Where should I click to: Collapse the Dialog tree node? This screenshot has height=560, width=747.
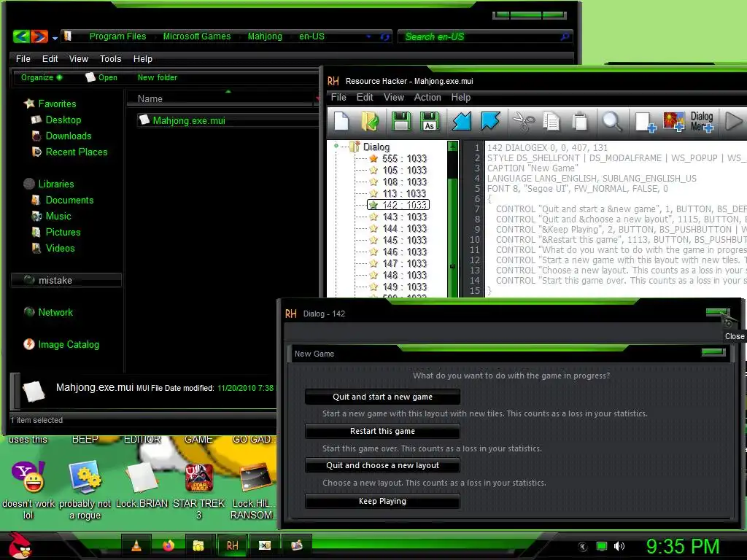(x=336, y=146)
